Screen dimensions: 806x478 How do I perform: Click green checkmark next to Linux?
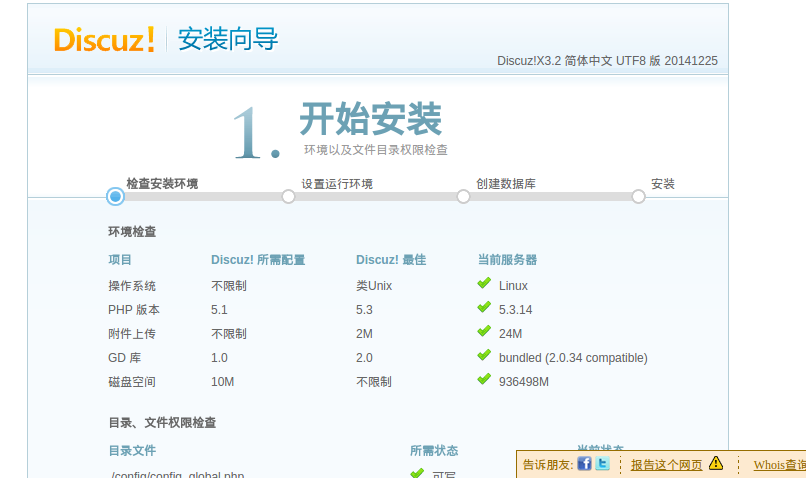(x=484, y=283)
